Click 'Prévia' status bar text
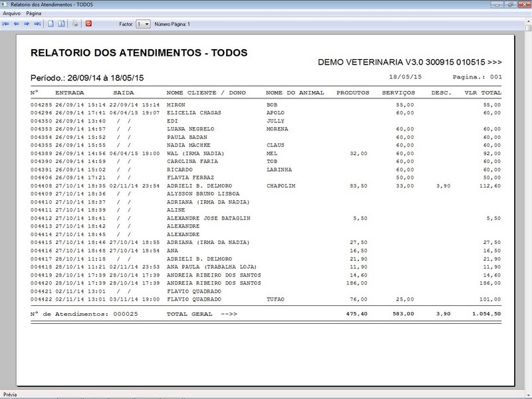This screenshot has height=399, width=532. click(x=10, y=394)
